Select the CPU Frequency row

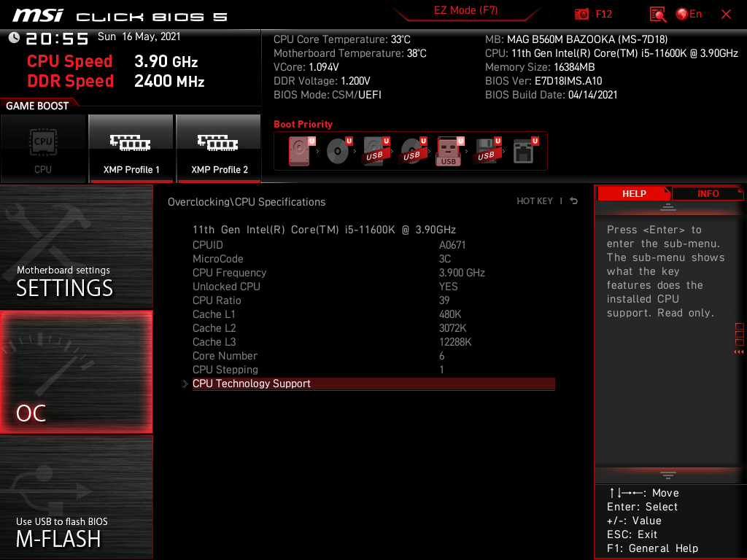(373, 273)
